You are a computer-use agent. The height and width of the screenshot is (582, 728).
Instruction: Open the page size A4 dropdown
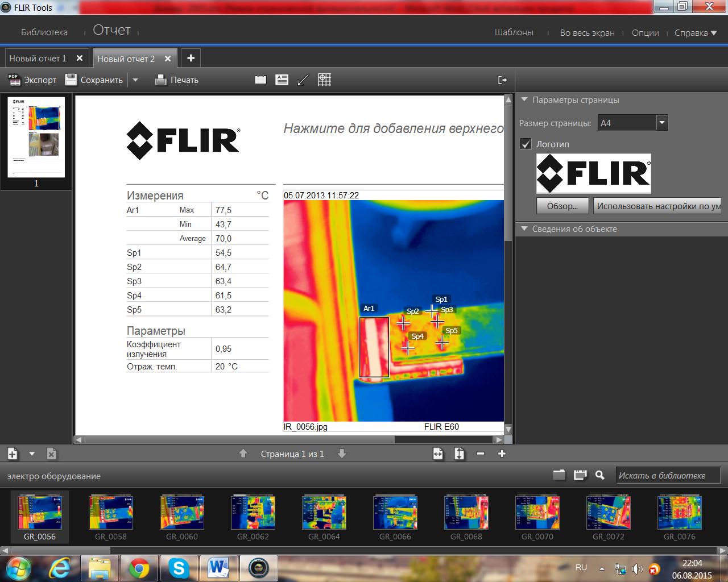coord(661,123)
